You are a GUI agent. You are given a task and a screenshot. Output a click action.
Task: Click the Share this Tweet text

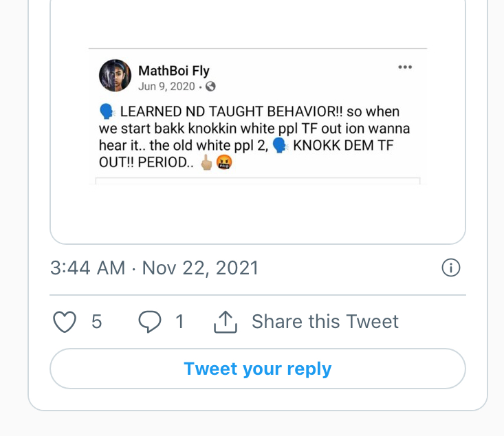[x=325, y=322]
